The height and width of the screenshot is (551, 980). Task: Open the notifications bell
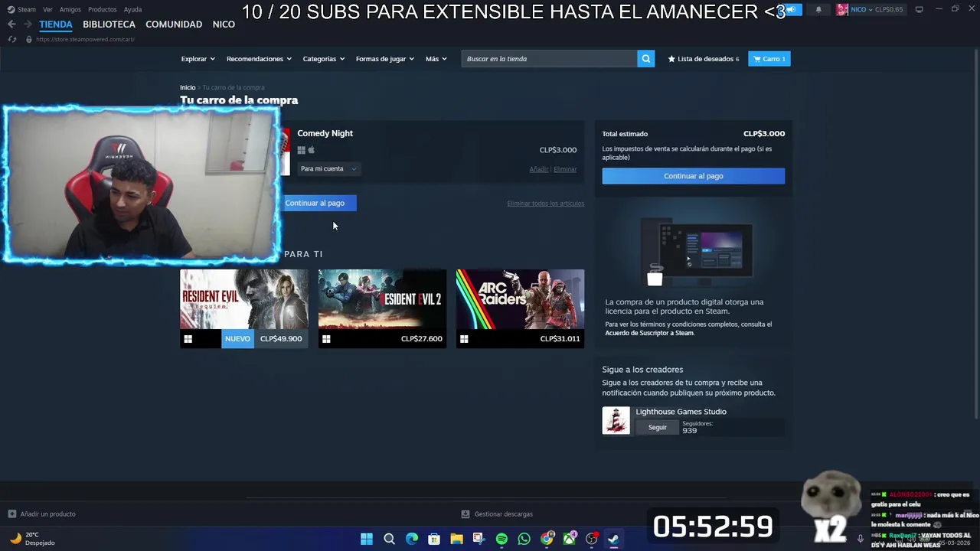coord(818,9)
